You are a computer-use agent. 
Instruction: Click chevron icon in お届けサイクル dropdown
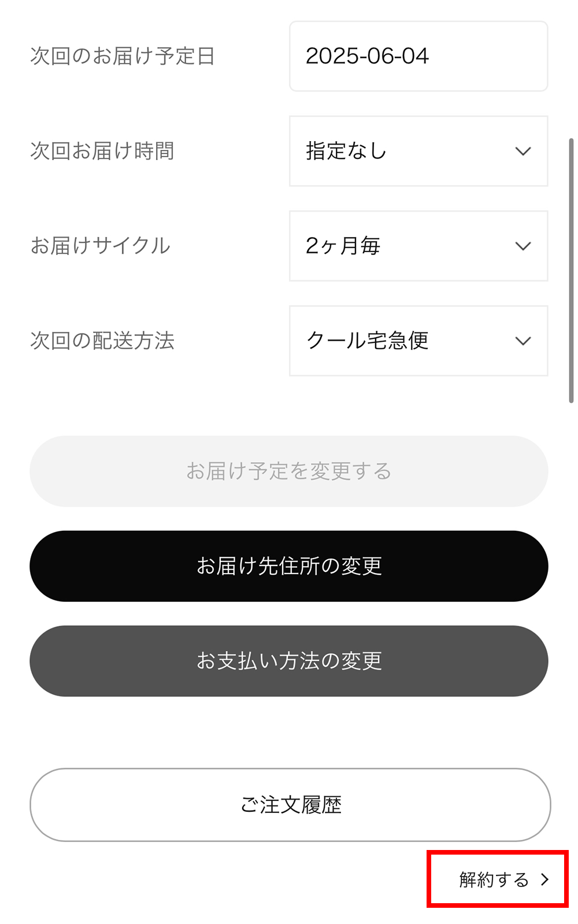coord(523,246)
